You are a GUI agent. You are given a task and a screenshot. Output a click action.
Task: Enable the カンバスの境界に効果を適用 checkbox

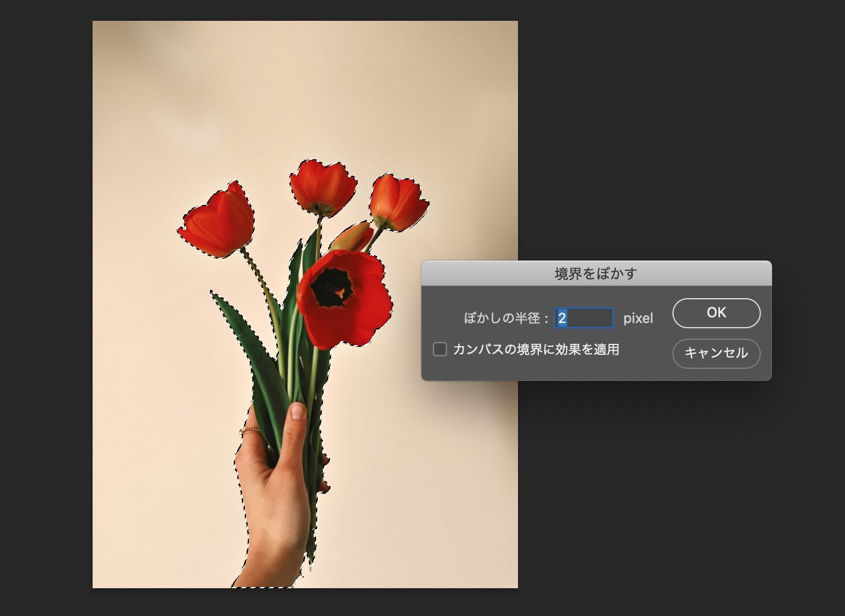[x=440, y=349]
